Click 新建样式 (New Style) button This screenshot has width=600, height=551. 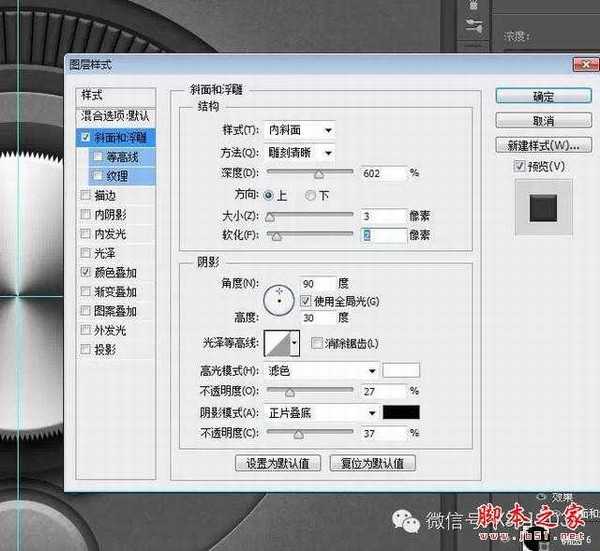543,145
